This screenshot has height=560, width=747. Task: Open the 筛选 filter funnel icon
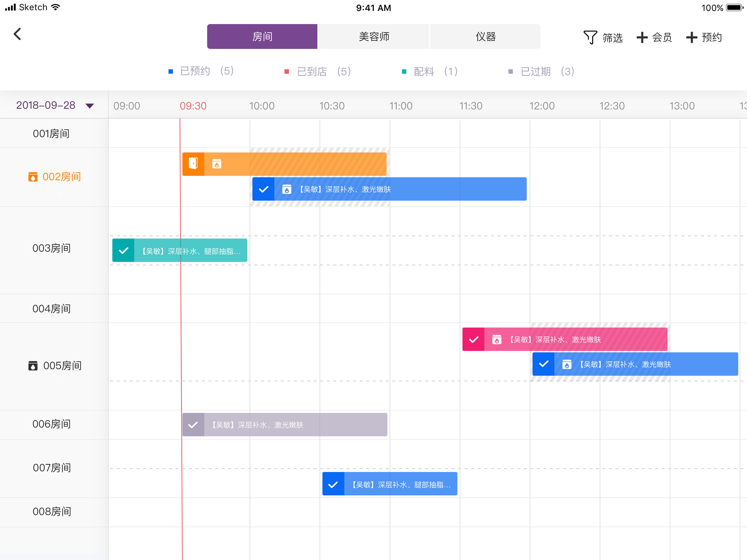point(590,37)
